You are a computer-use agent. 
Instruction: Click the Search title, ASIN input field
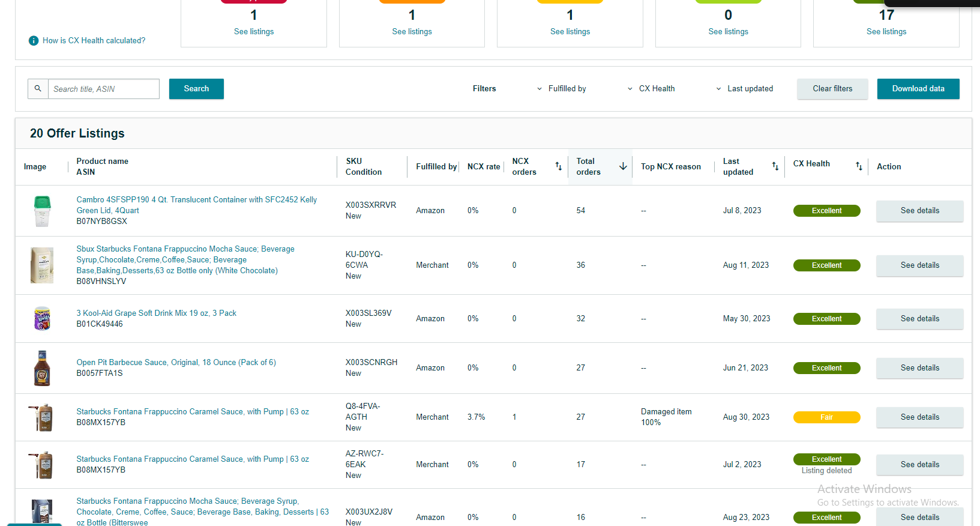click(104, 89)
